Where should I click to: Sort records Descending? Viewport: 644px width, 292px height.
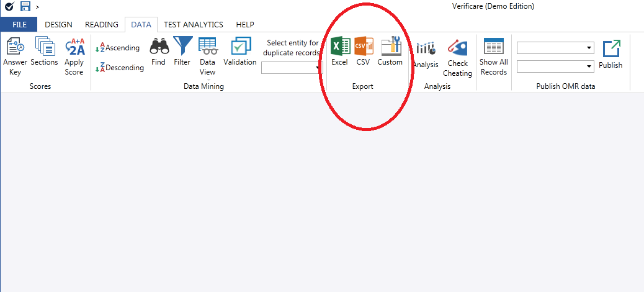click(120, 68)
